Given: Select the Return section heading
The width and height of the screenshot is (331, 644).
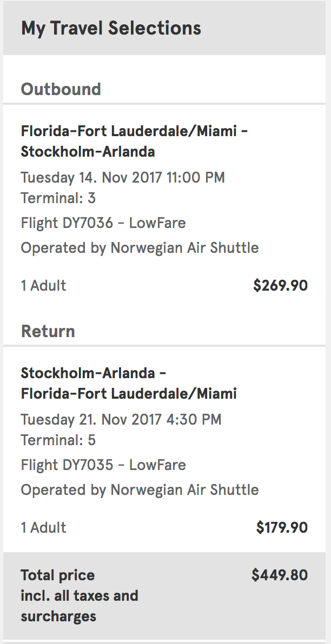Looking at the screenshot, I should click(48, 331).
